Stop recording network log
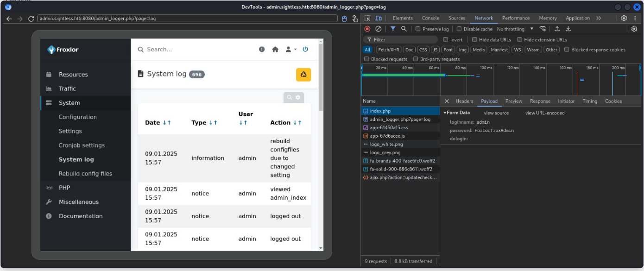 click(367, 29)
